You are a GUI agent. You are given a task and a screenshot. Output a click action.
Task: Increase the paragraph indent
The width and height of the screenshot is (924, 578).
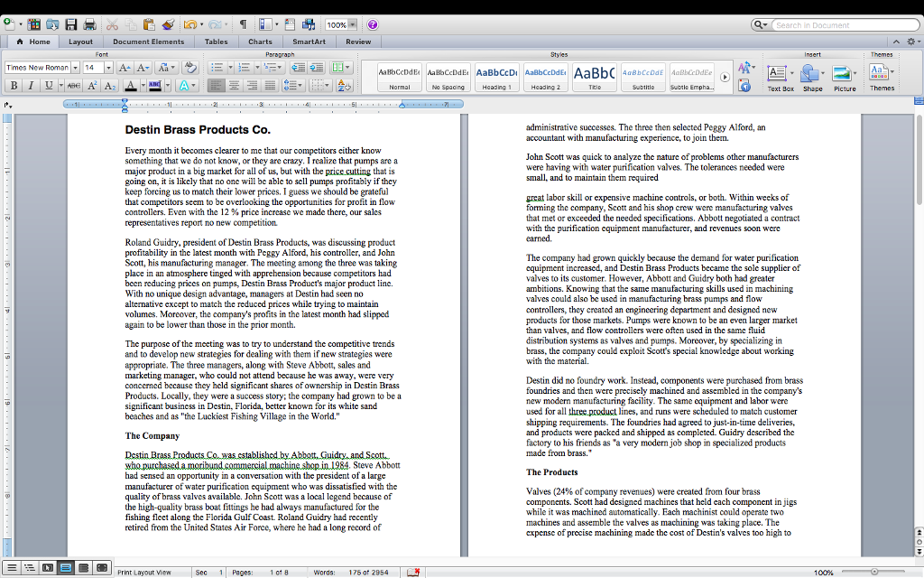[x=317, y=68]
